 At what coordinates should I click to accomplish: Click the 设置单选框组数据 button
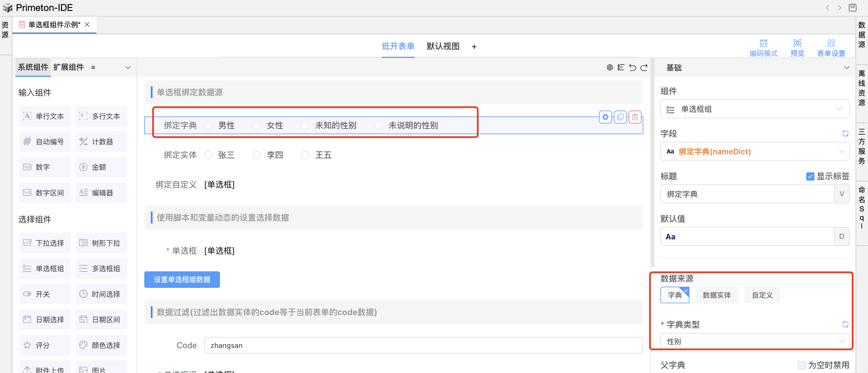(x=182, y=279)
